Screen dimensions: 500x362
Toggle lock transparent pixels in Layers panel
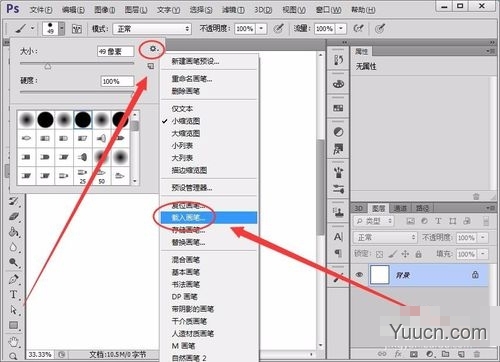pos(379,254)
